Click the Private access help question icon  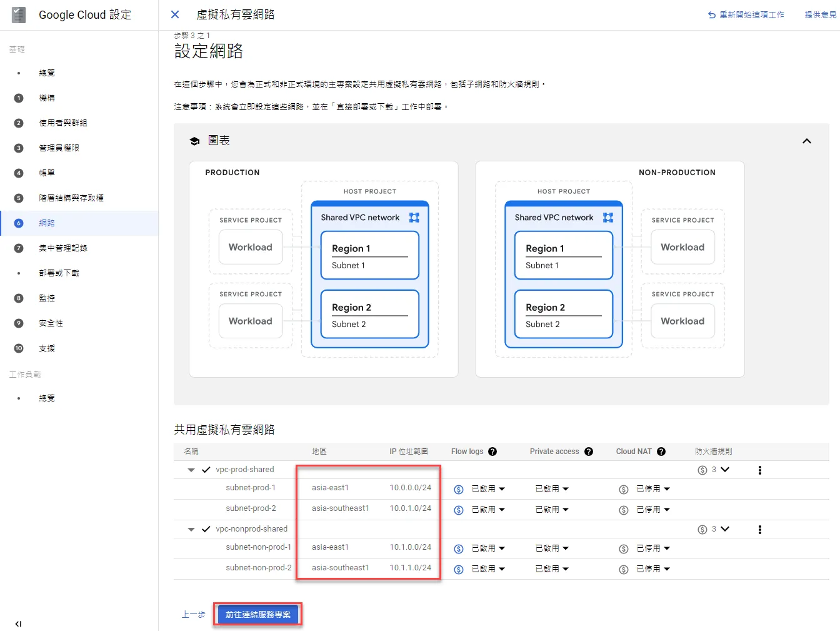(x=589, y=452)
